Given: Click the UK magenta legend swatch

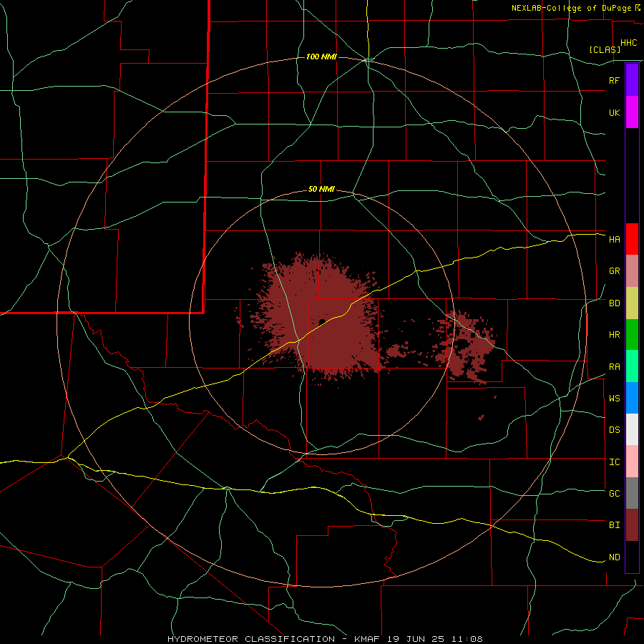Looking at the screenshot, I should coord(632,112).
